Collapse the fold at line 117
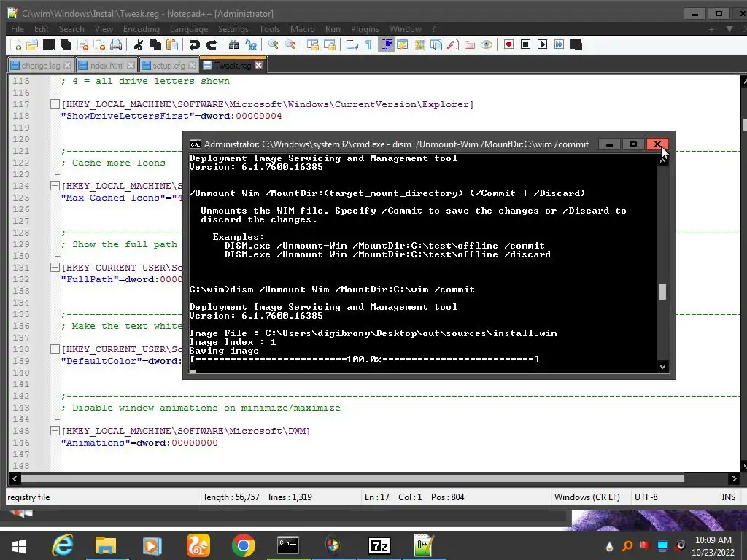 [55, 104]
